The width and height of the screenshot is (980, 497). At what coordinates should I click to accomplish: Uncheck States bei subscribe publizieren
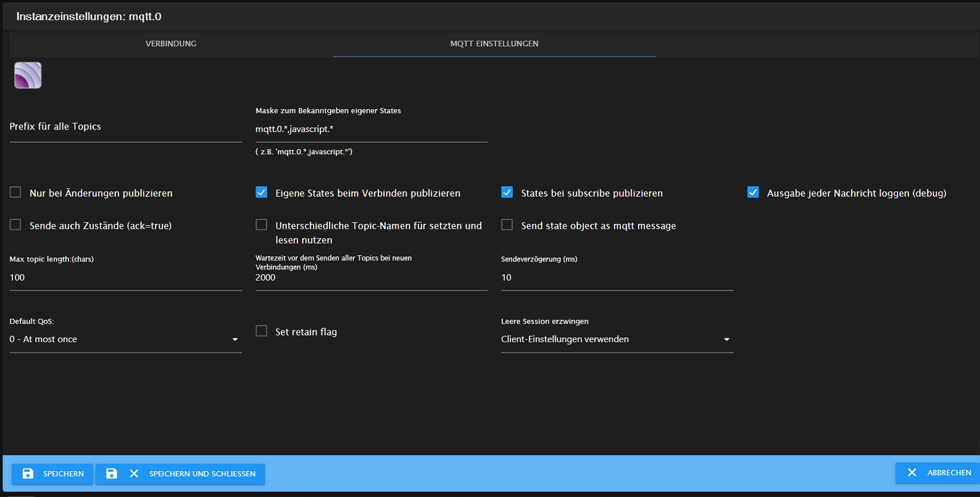click(507, 192)
